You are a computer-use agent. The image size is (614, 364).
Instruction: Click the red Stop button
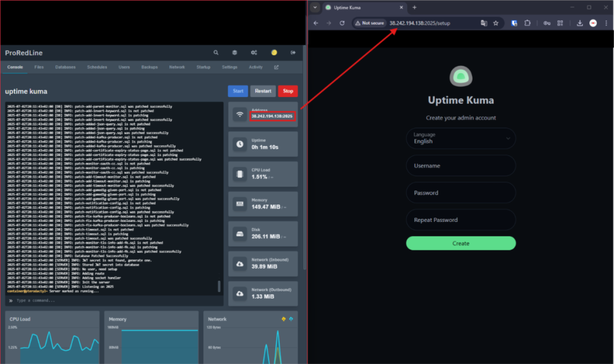tap(288, 91)
